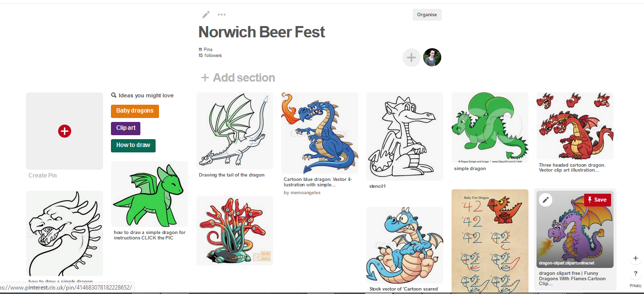Open the Cartoon blue dragon pin image
Screen dimensions: 644x294
coord(320,133)
